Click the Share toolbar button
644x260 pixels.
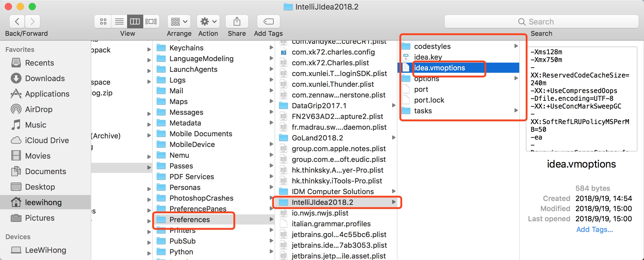coord(237,21)
